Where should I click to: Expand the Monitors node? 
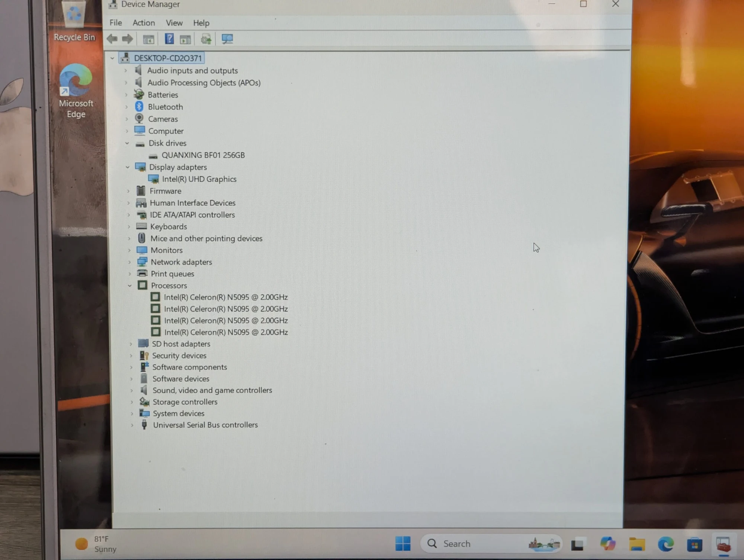(x=129, y=250)
